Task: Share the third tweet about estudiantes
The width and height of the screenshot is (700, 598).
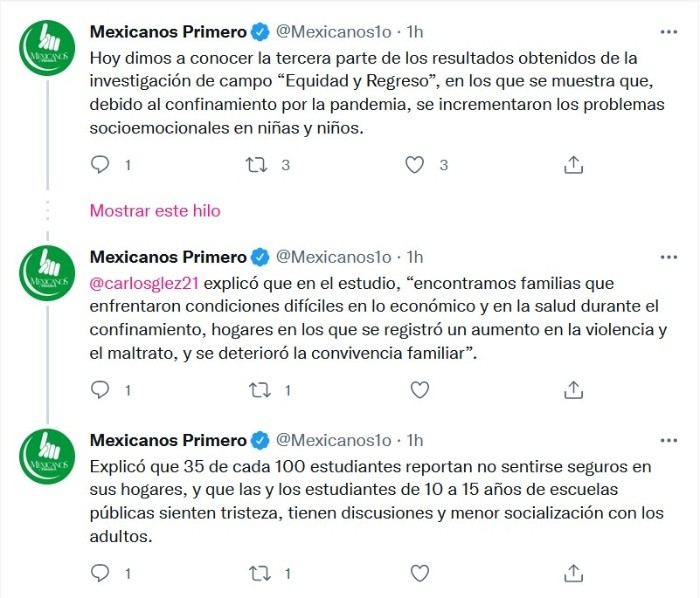Action: (x=573, y=573)
